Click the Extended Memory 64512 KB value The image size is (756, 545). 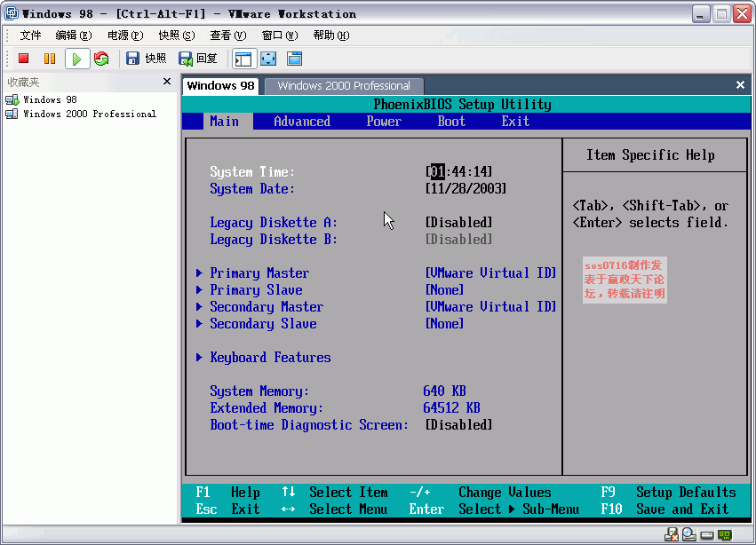(x=452, y=407)
